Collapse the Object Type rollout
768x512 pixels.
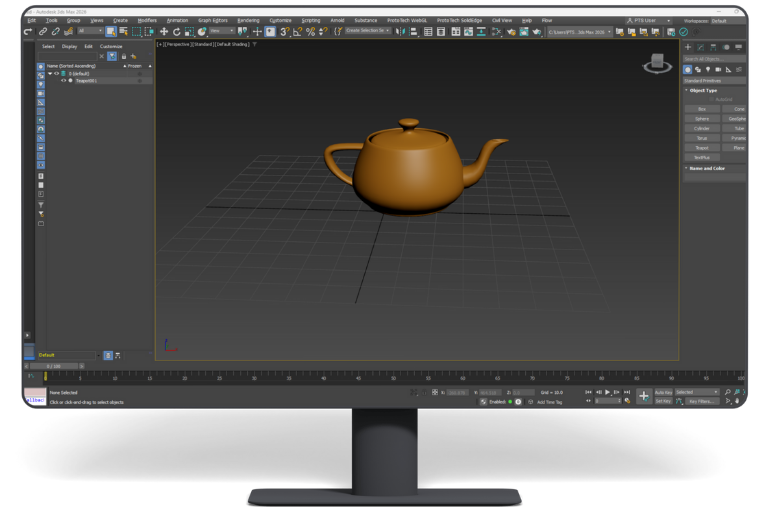703,91
